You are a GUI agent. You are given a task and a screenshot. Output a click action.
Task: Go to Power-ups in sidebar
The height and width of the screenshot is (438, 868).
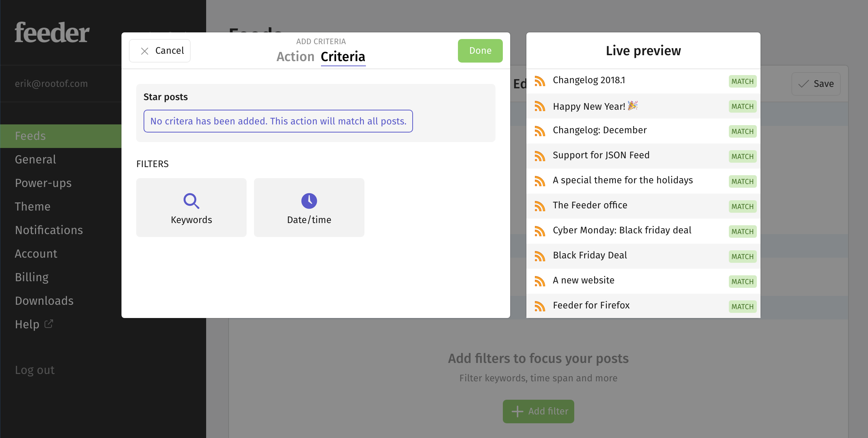click(43, 183)
